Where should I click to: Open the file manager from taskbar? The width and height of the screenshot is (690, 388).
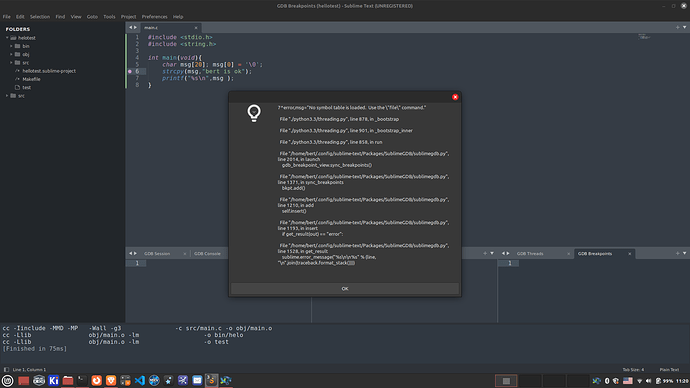click(68, 381)
